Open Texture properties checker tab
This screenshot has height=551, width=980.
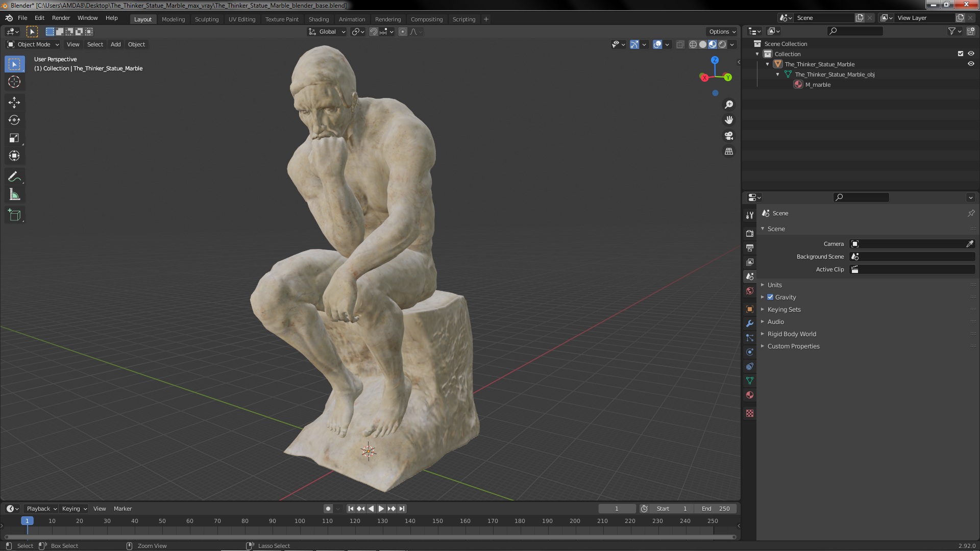click(x=749, y=413)
